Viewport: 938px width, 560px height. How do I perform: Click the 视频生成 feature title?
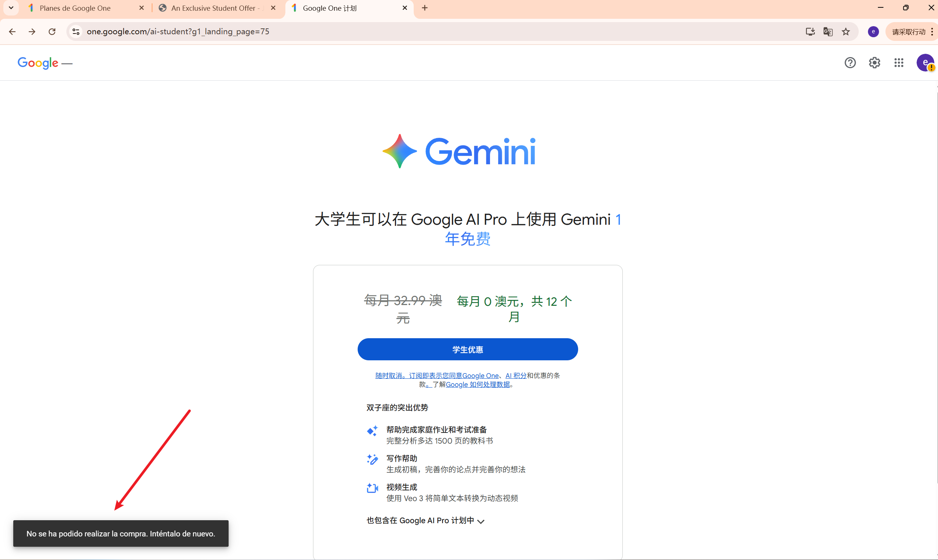tap(402, 487)
